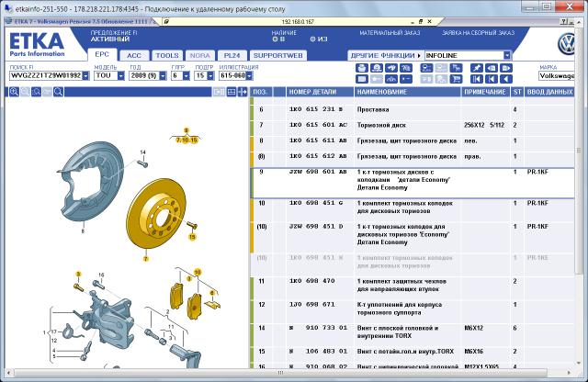588x382 pixels.
Task: Switch to the NORA tab
Action: [200, 55]
